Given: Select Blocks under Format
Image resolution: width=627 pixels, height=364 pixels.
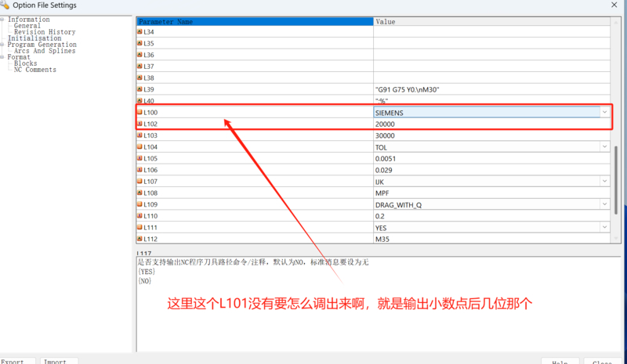Looking at the screenshot, I should coord(25,63).
